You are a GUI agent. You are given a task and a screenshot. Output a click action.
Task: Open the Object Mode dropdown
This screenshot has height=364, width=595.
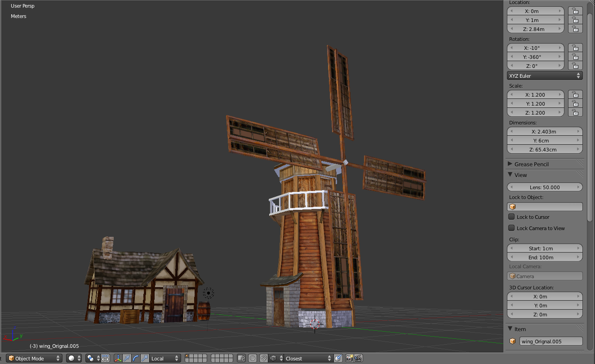(31, 358)
